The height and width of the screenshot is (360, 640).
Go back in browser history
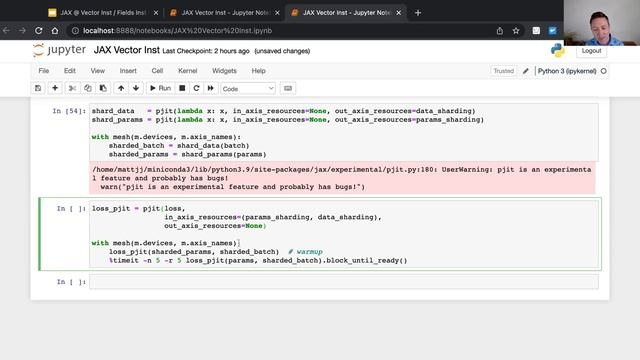(x=6, y=31)
